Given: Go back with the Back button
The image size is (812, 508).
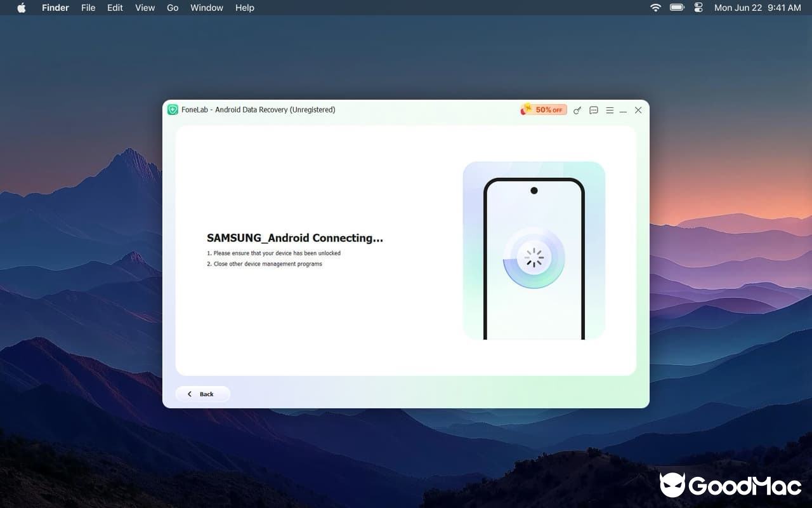Looking at the screenshot, I should [203, 394].
